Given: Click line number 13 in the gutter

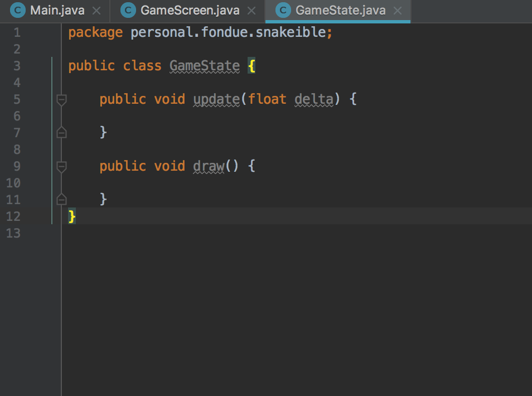Looking at the screenshot, I should tap(13, 234).
